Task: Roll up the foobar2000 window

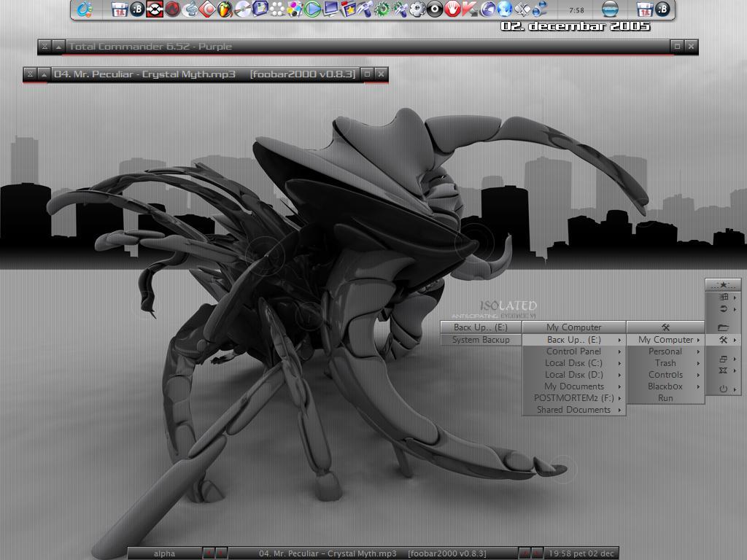Action: [x=44, y=74]
